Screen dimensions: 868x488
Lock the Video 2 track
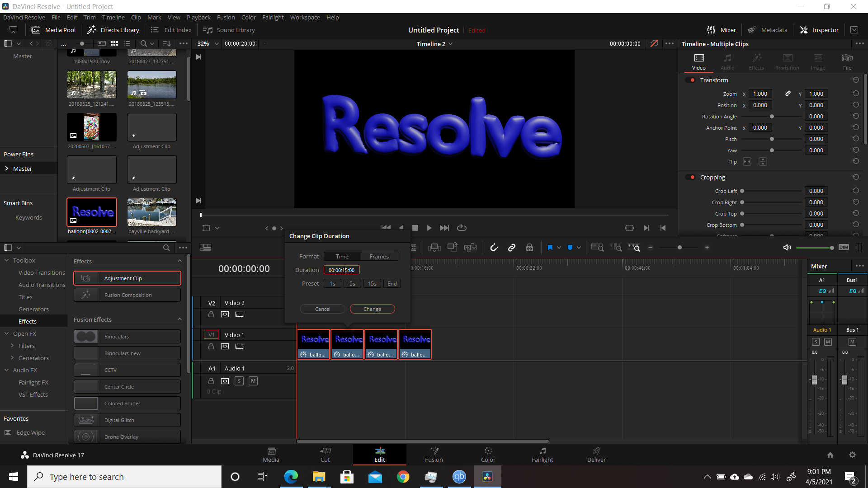[211, 314]
